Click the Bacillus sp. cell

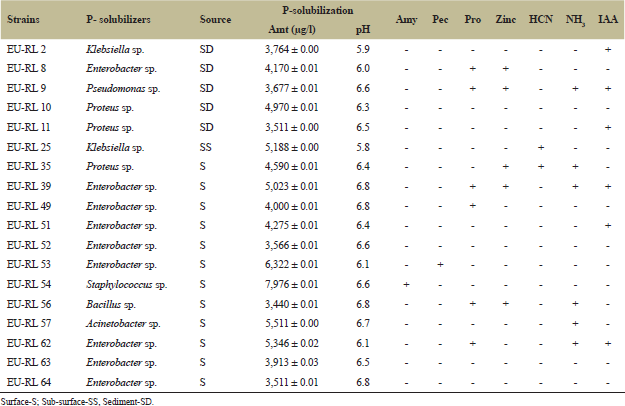(x=111, y=303)
